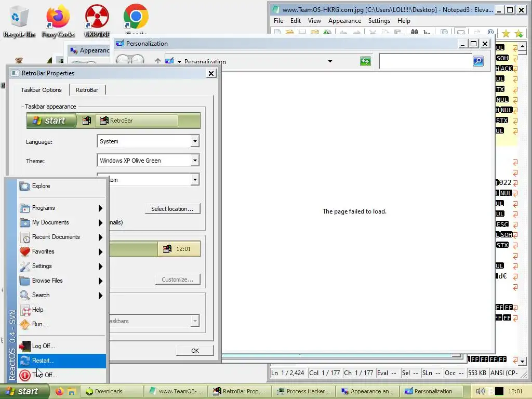Click the Run... start menu item

pyautogui.click(x=62, y=324)
